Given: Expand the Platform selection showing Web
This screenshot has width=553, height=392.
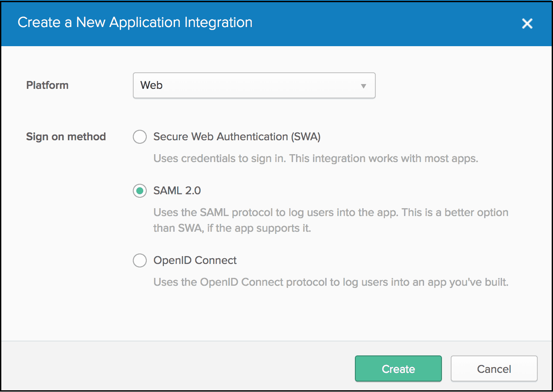Looking at the screenshot, I should point(254,85).
